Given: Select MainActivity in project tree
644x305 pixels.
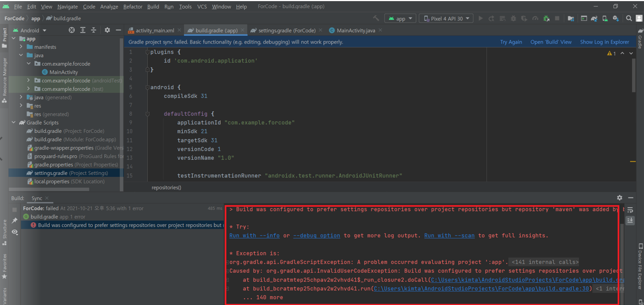Looking at the screenshot, I should 60,72.
